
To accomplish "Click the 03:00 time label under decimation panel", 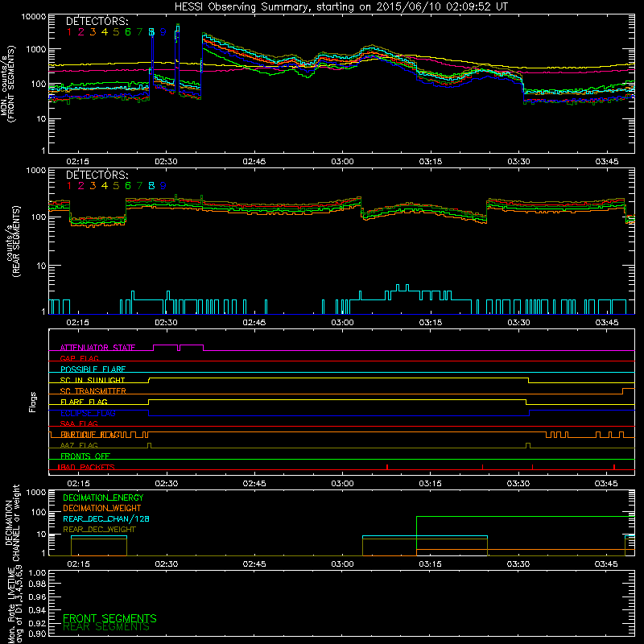I will 342,564.
